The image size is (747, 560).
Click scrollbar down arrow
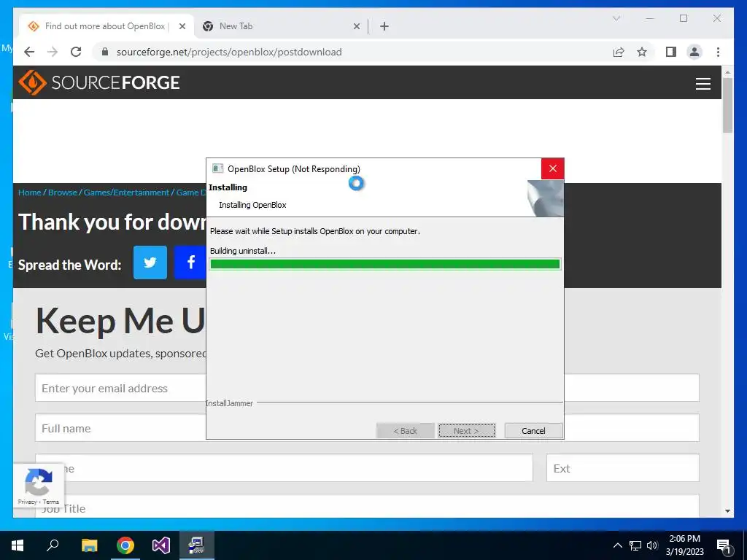tap(727, 511)
